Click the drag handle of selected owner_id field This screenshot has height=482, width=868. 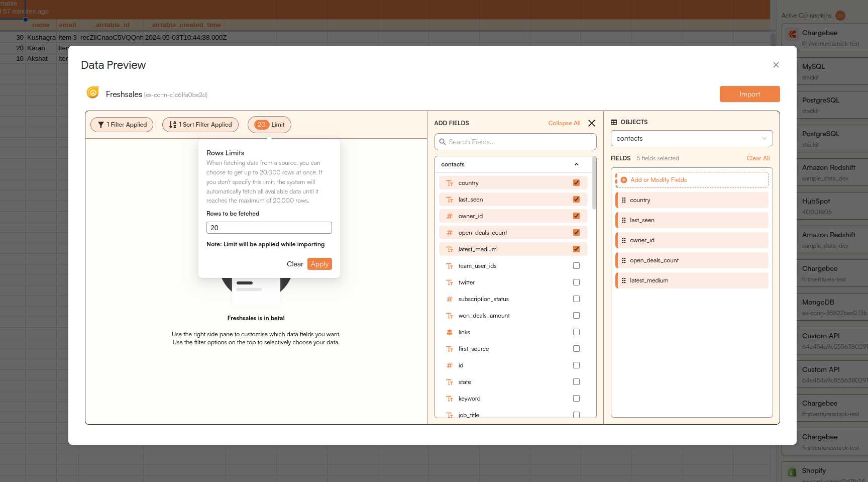624,240
